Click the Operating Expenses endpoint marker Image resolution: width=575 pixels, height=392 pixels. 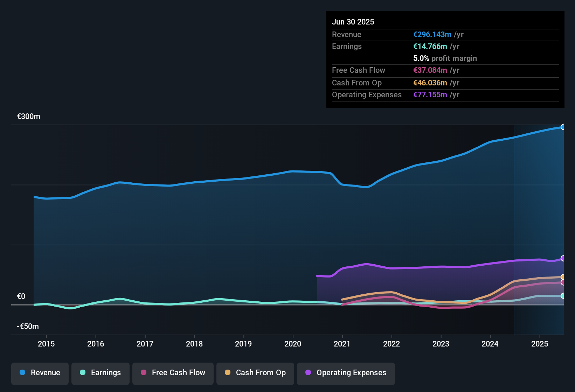(563, 258)
